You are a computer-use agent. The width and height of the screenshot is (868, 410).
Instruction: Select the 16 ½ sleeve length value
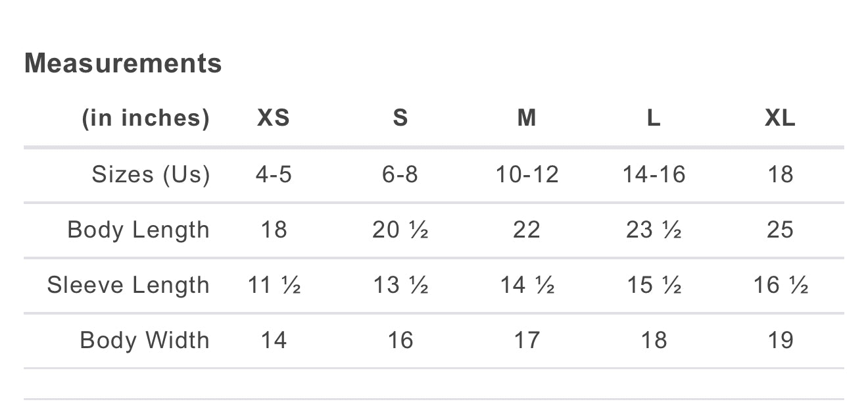pyautogui.click(x=781, y=285)
